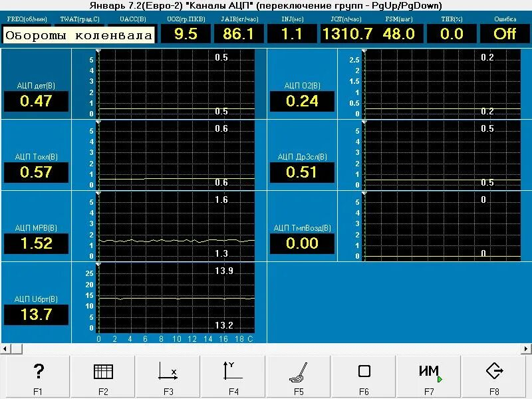Click the FREQ(об/мин) header label
The height and width of the screenshot is (399, 532).
27,19
